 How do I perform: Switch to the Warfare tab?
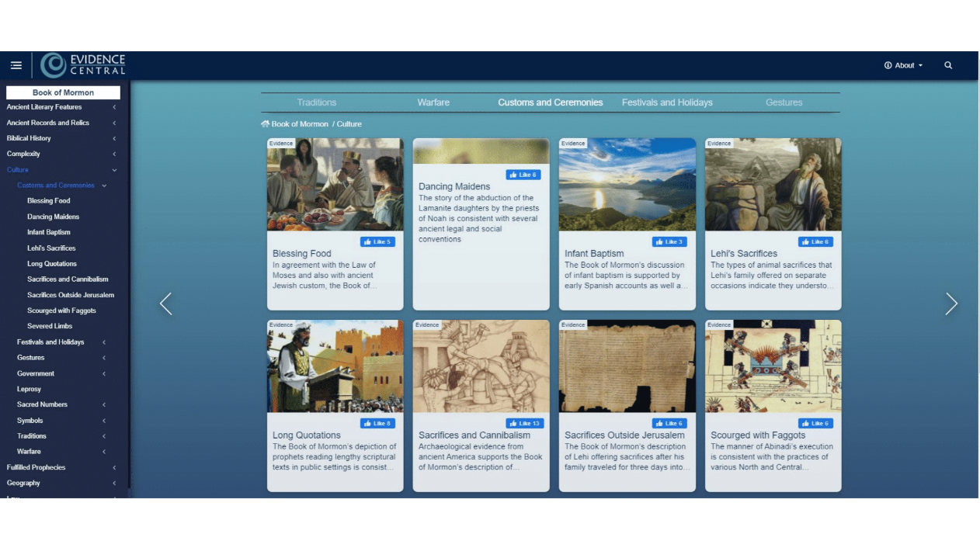(433, 102)
